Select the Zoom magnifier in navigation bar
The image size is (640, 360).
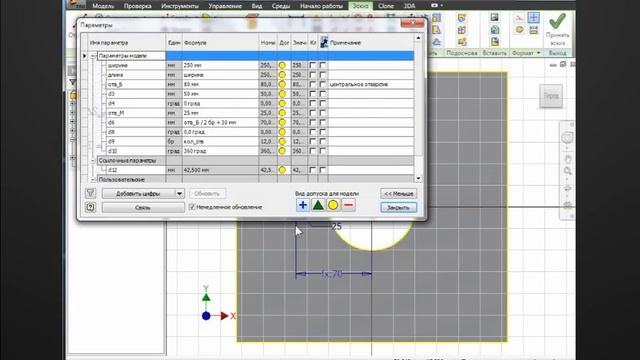coord(567,171)
